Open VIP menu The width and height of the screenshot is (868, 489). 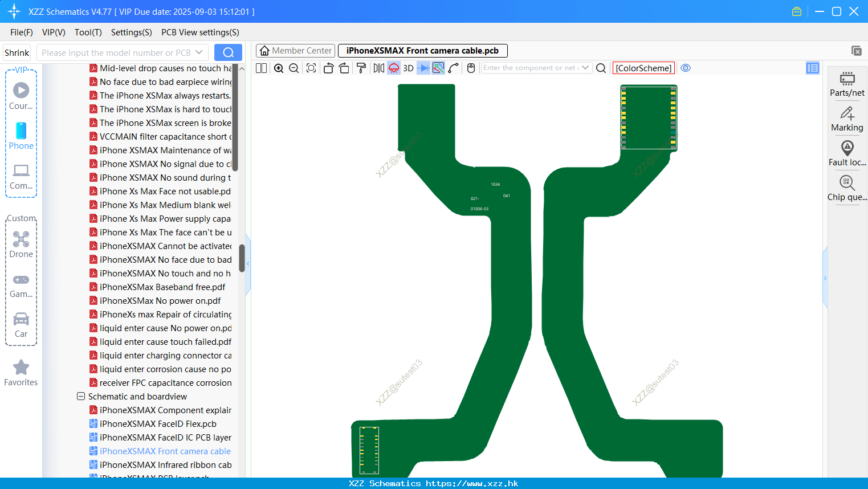click(54, 32)
